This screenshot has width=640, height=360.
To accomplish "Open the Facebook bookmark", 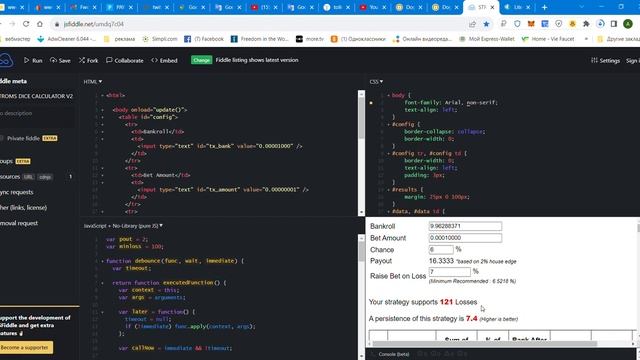I will coord(204,39).
